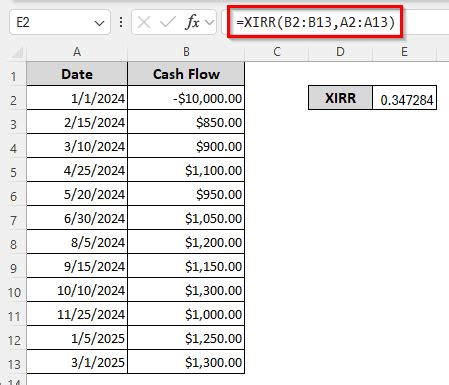Click date cell 1/1/2024

(x=77, y=98)
